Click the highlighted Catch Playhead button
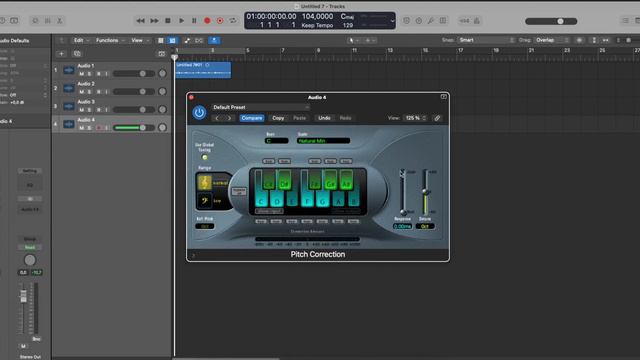Screen dimensions: 640x360 click(x=214, y=40)
